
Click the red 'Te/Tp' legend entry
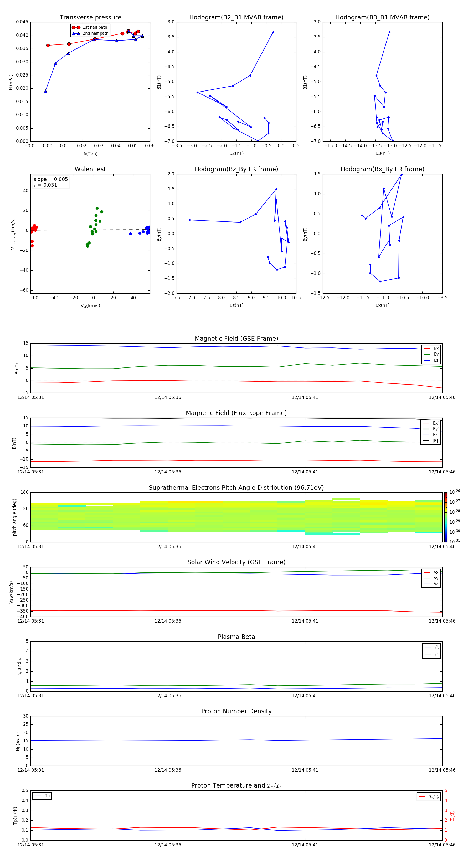click(429, 796)
